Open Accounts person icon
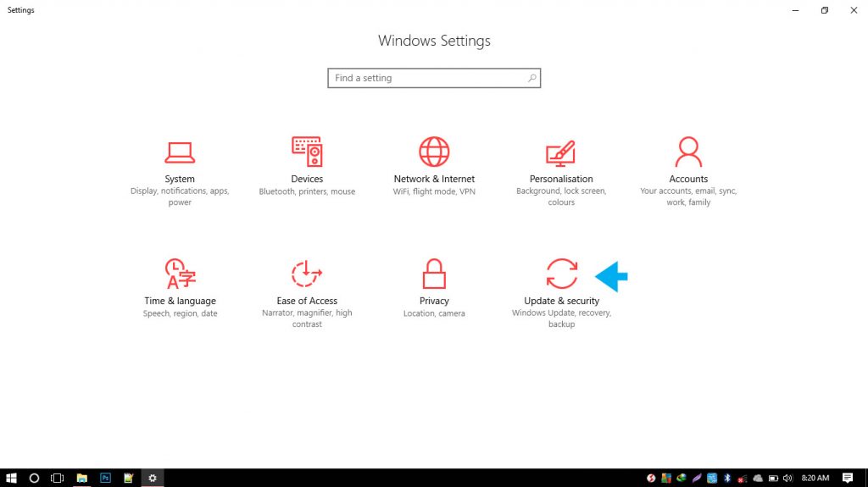The image size is (868, 487). [688, 152]
